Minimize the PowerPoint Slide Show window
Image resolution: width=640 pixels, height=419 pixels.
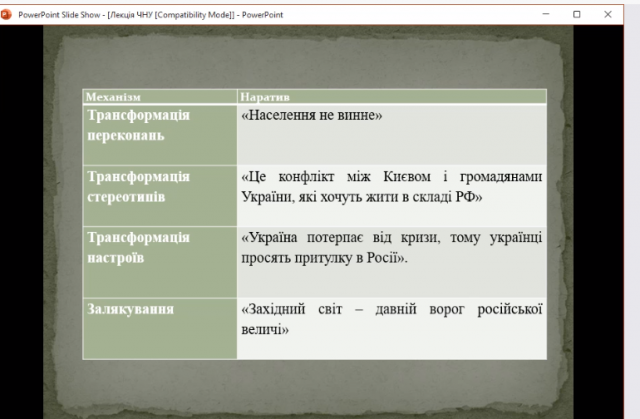click(x=546, y=14)
